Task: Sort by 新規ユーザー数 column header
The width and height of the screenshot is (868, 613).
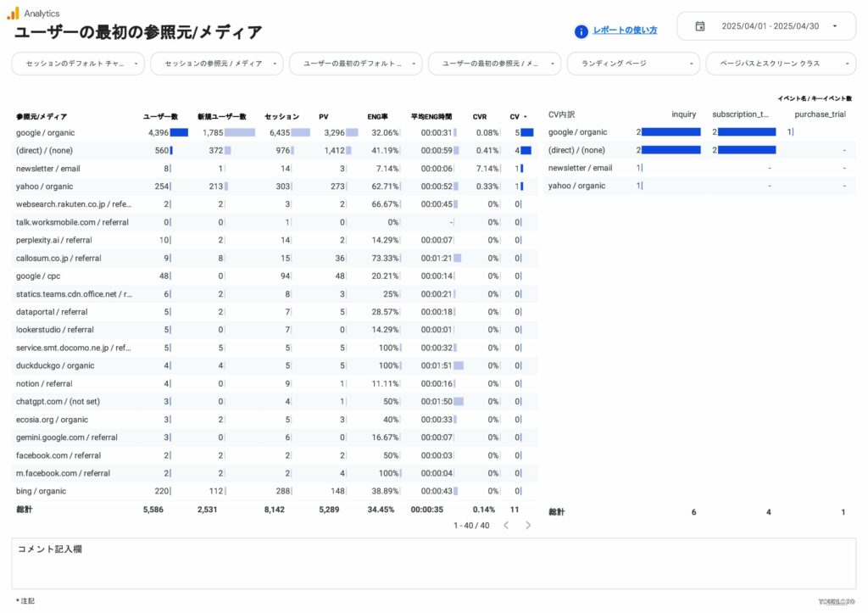Action: point(222,117)
